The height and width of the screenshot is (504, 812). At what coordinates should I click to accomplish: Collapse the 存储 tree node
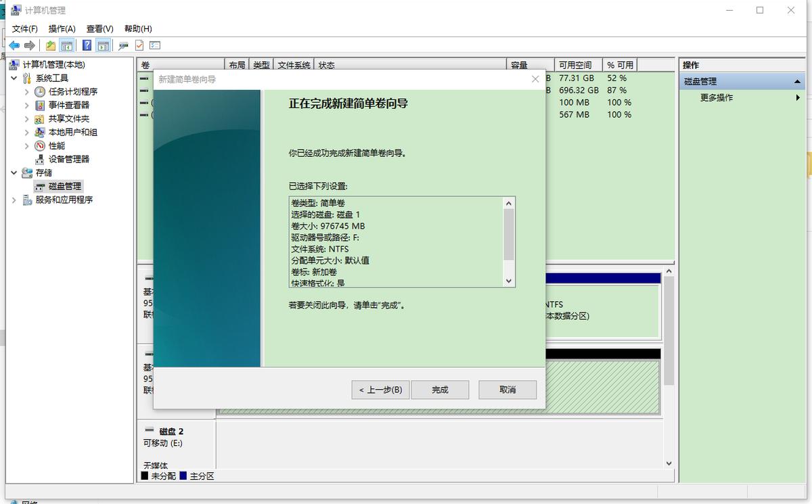point(15,173)
